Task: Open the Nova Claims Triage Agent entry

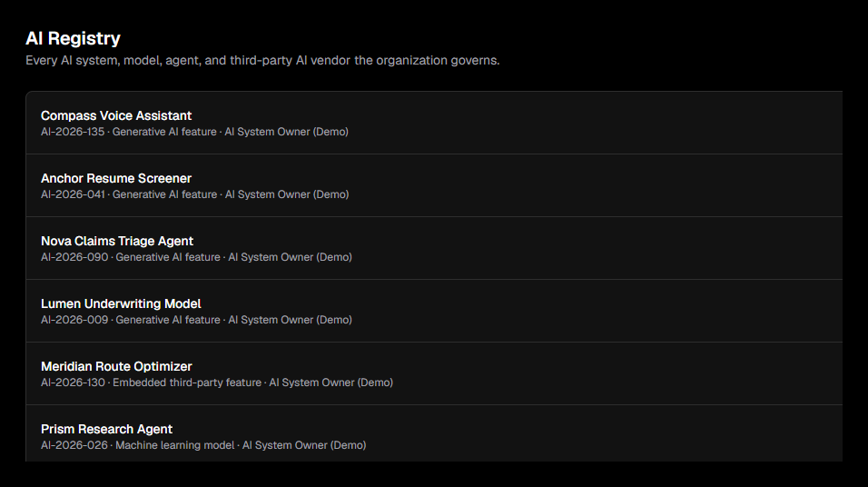Action: click(434, 248)
